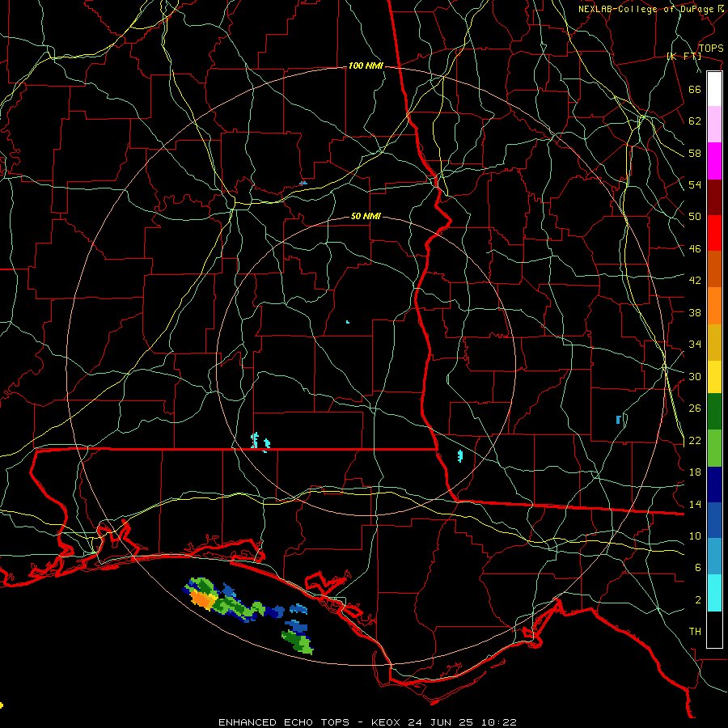This screenshot has width=728, height=728.
Task: Click the TOPS legend heading
Action: coord(711,49)
